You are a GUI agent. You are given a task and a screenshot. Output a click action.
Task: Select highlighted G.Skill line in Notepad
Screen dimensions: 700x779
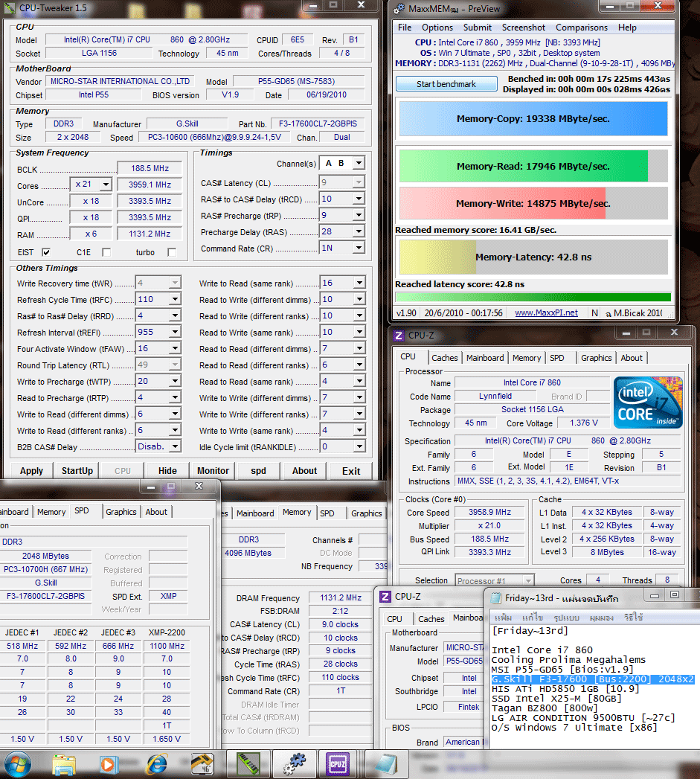593,679
